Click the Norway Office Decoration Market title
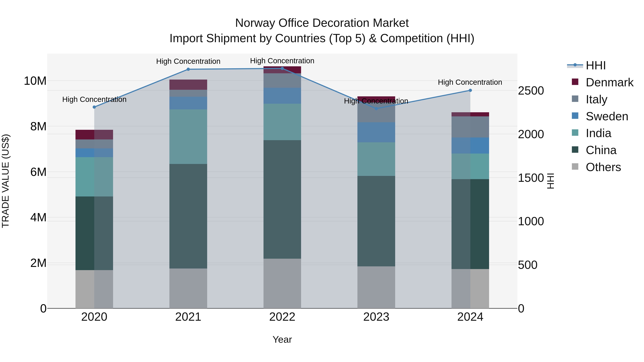 pyautogui.click(x=322, y=23)
